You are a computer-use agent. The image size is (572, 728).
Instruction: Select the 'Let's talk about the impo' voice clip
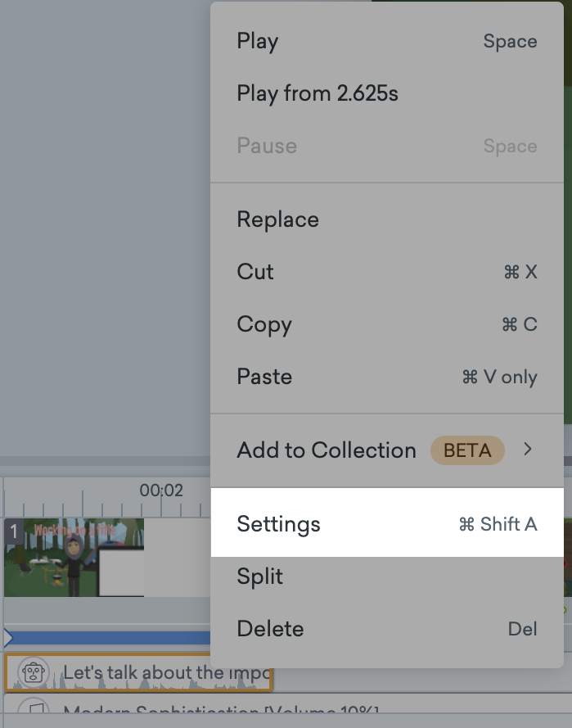click(164, 673)
